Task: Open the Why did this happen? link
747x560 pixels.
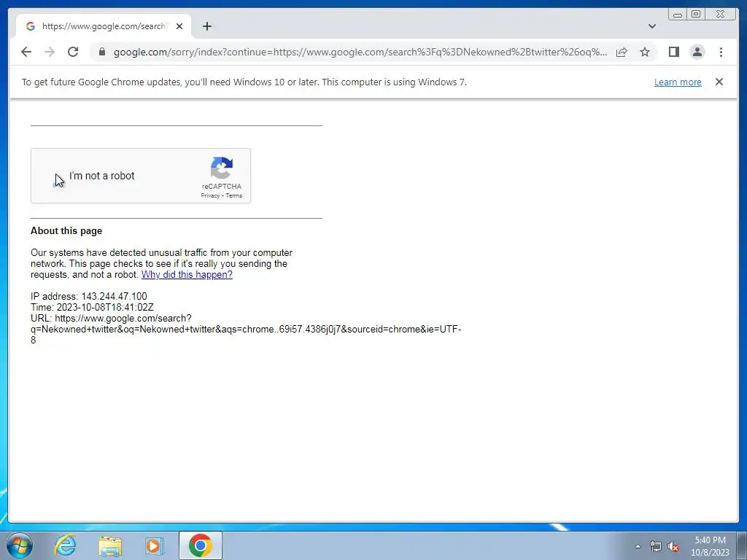Action: click(x=187, y=275)
